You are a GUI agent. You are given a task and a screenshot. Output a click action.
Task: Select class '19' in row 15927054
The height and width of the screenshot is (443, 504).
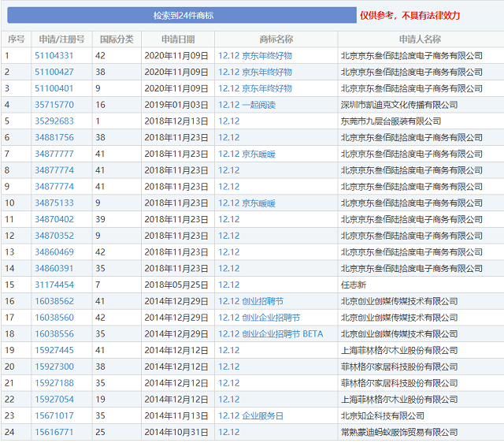pos(100,400)
